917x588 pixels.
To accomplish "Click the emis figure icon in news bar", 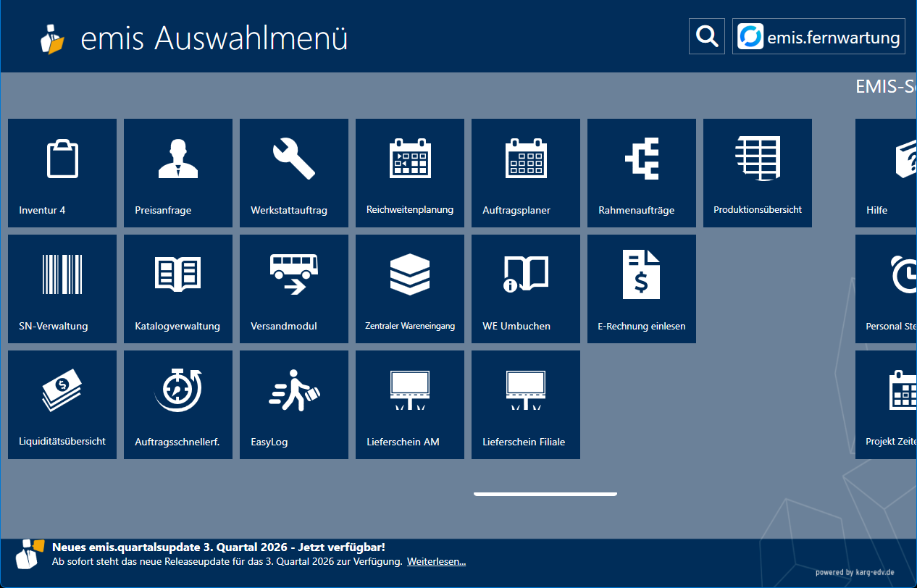I will pos(29,554).
